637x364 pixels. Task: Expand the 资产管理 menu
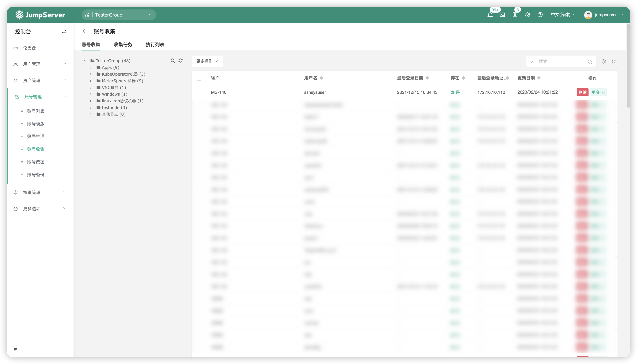point(40,80)
